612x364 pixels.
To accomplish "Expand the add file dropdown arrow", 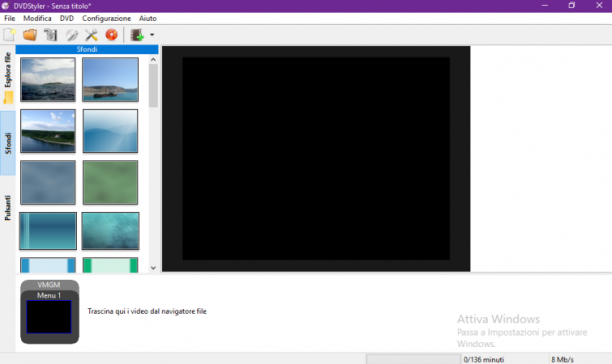I will pyautogui.click(x=152, y=35).
